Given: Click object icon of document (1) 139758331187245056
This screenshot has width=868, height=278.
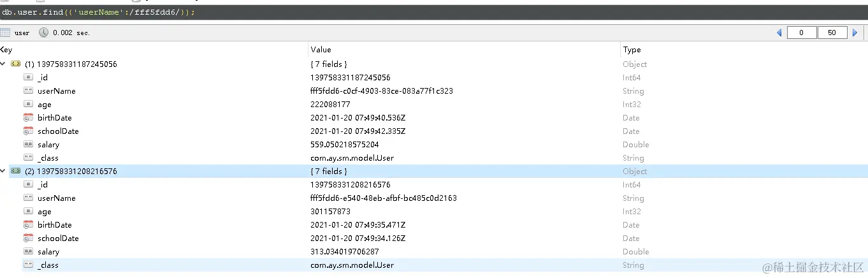Looking at the screenshot, I should click(x=16, y=64).
